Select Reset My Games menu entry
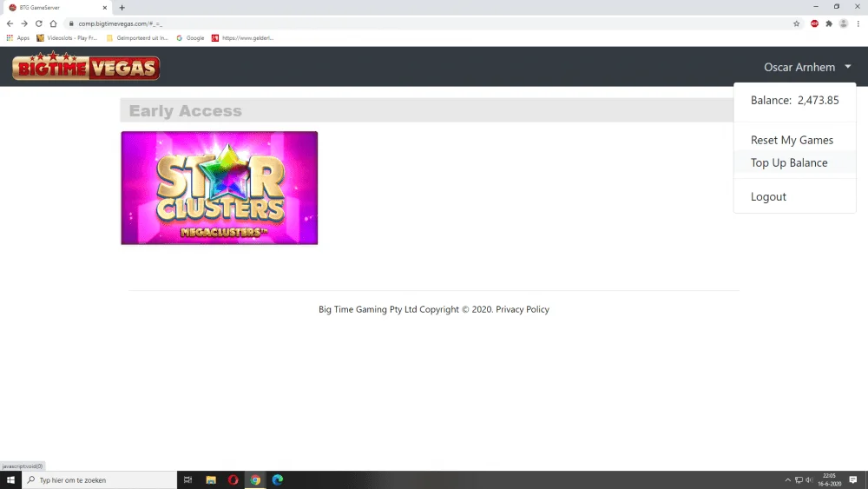The width and height of the screenshot is (868, 489). pos(792,140)
